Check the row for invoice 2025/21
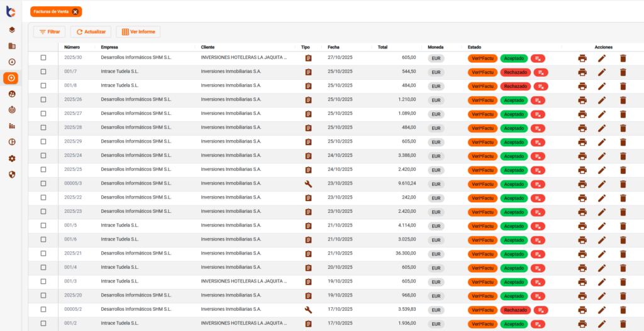This screenshot has height=331, width=644. click(x=43, y=254)
